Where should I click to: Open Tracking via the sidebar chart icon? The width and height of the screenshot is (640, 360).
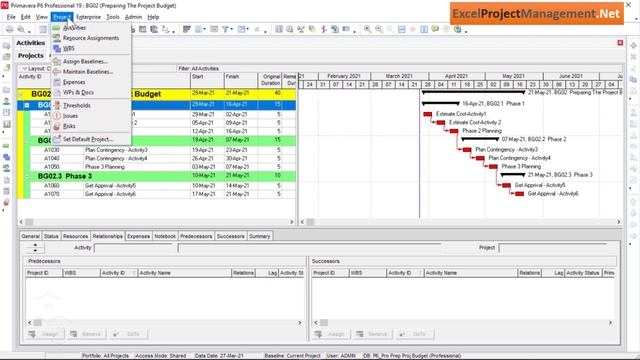click(6, 124)
